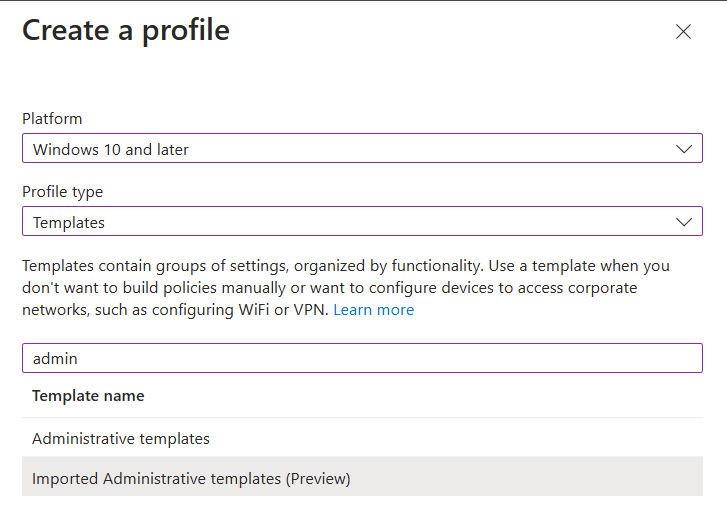Viewport: 727px width, 517px height.
Task: Click the "admin" text in search field
Action: click(x=55, y=358)
